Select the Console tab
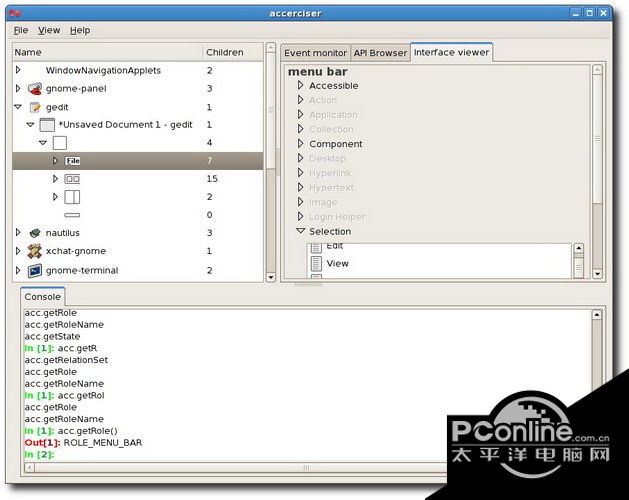The width and height of the screenshot is (629, 500). tap(43, 297)
